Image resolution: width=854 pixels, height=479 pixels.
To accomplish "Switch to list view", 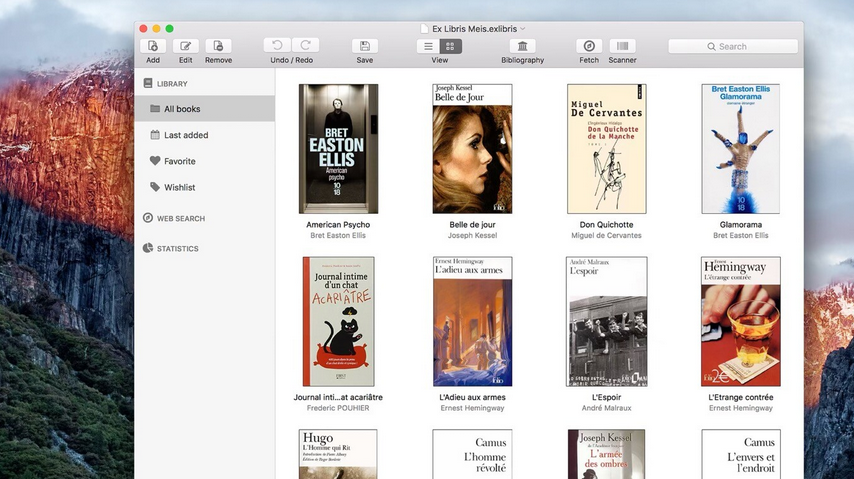I will [428, 46].
